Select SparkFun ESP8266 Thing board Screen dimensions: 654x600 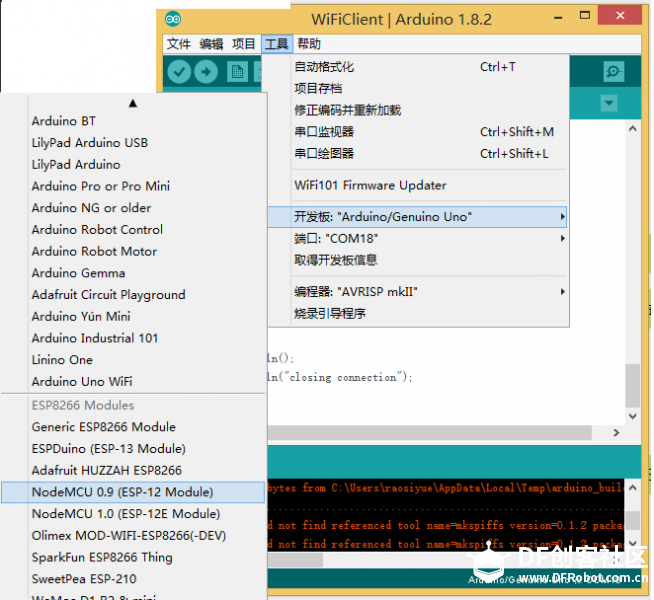click(x=133, y=557)
